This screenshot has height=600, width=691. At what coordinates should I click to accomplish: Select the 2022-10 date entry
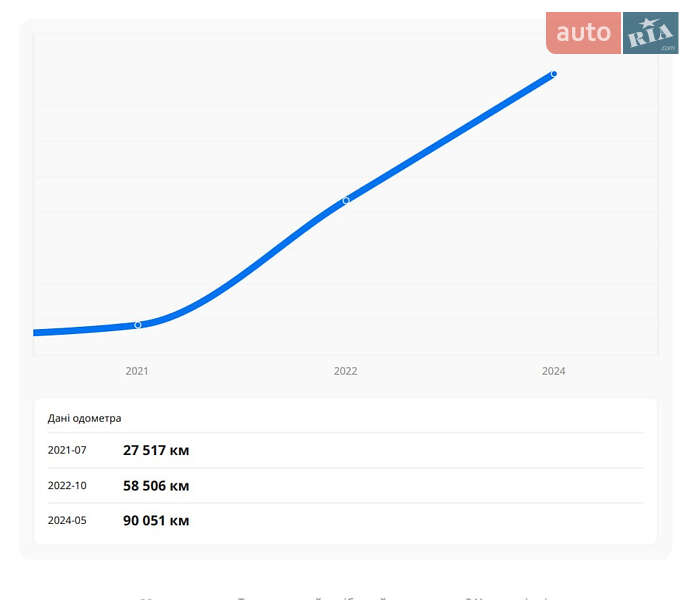pyautogui.click(x=67, y=485)
